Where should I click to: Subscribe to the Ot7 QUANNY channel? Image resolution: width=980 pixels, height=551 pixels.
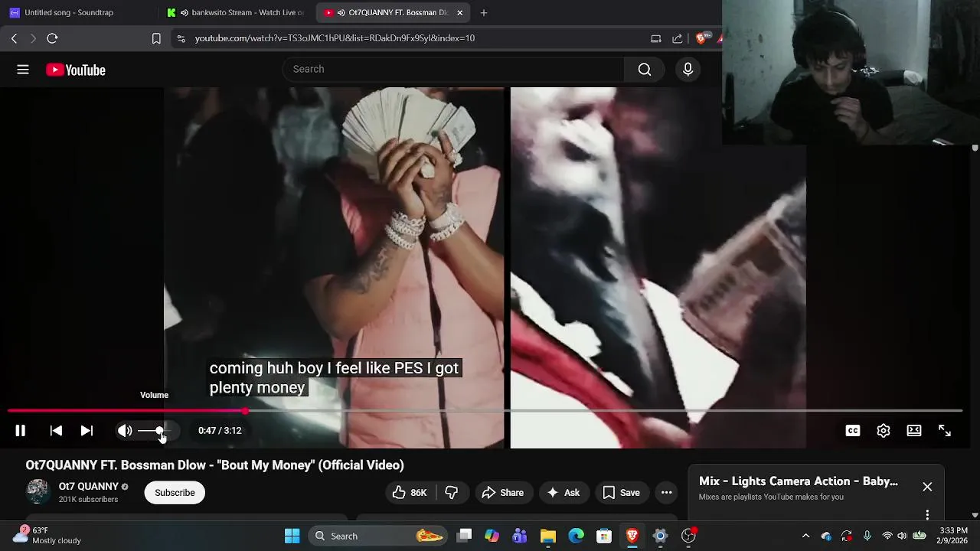[x=175, y=493]
